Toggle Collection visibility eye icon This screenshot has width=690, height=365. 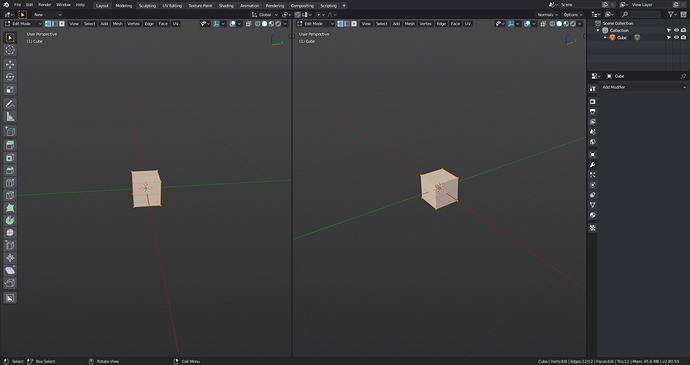[676, 30]
